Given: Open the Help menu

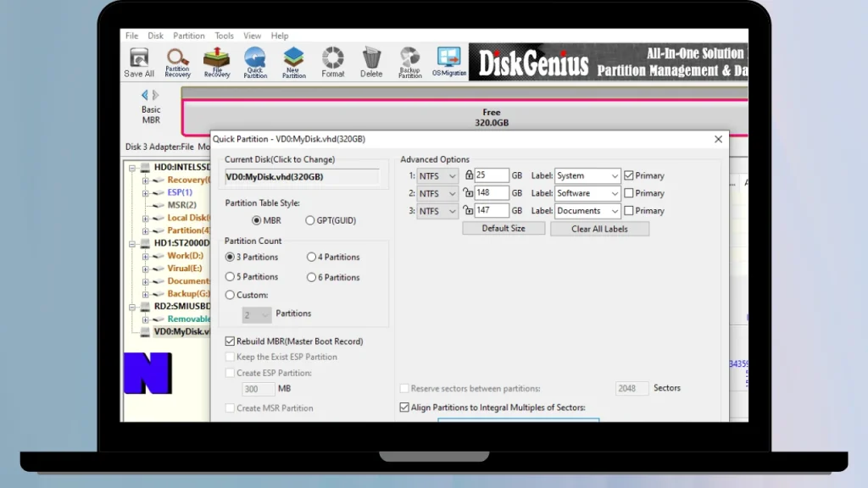Looking at the screenshot, I should click(280, 36).
